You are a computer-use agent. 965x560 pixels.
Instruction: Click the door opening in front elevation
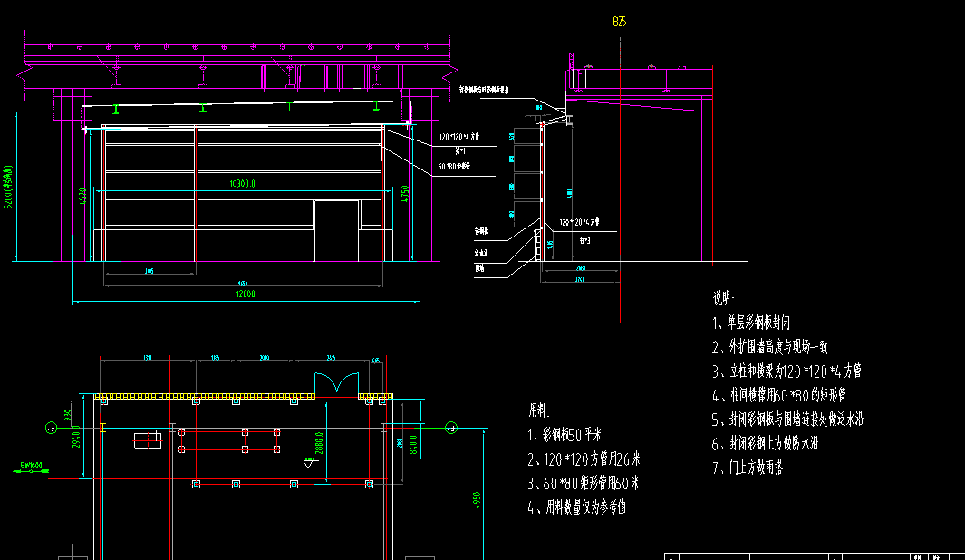pyautogui.click(x=336, y=231)
